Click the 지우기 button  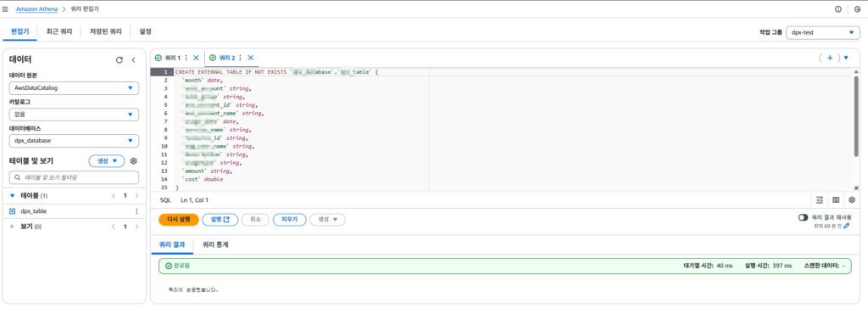(x=290, y=219)
